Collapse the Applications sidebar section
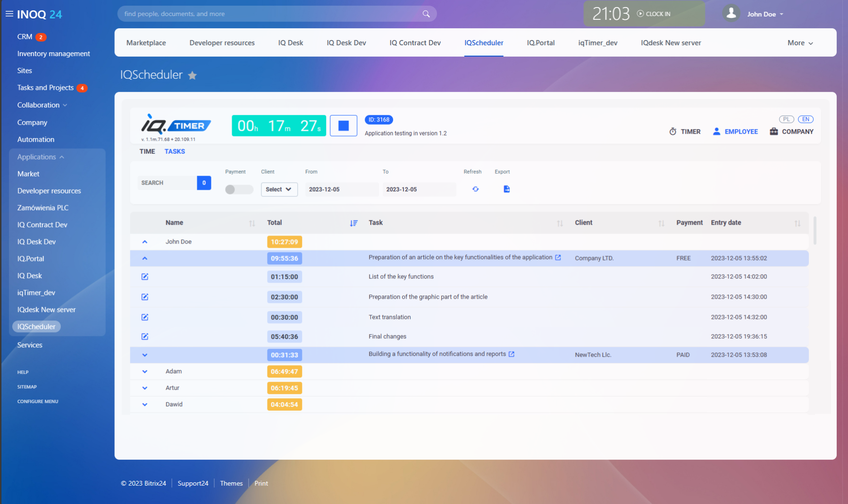This screenshot has width=848, height=504. [41, 157]
